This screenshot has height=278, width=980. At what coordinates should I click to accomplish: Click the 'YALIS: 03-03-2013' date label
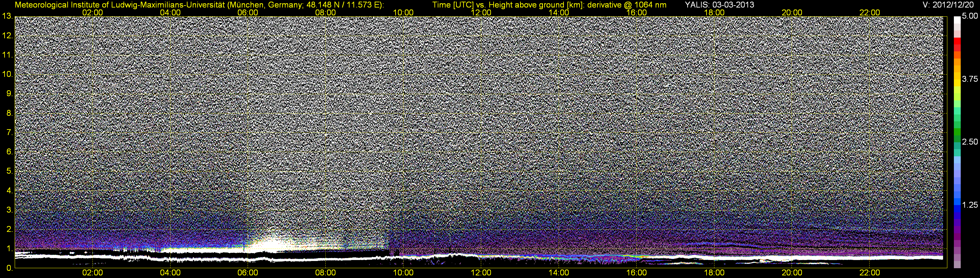tap(719, 5)
